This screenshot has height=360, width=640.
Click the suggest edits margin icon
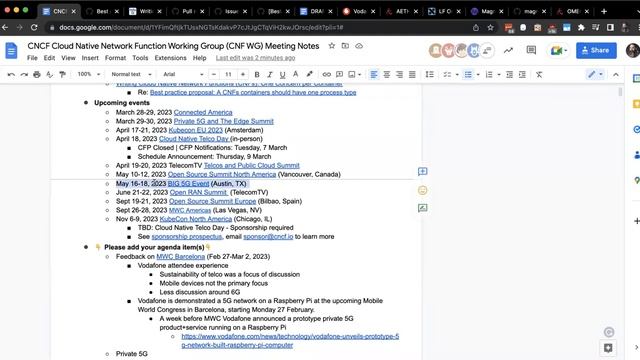point(422,208)
